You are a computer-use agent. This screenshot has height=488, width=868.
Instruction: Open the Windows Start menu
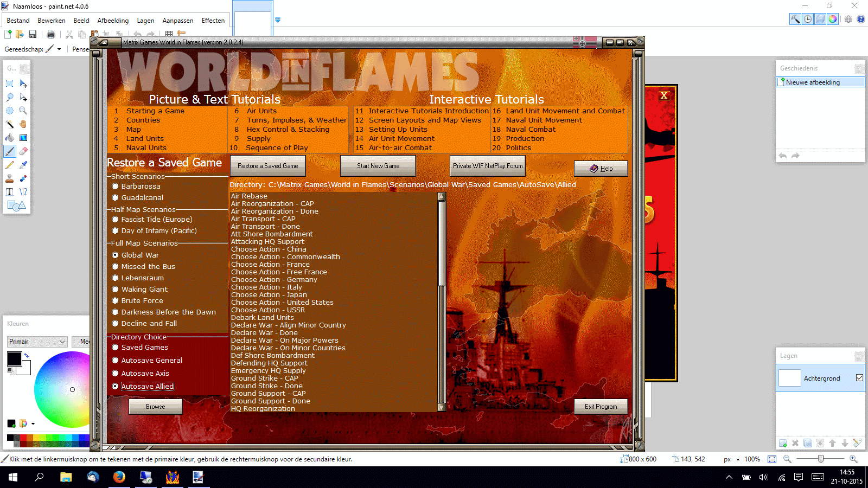click(x=13, y=477)
